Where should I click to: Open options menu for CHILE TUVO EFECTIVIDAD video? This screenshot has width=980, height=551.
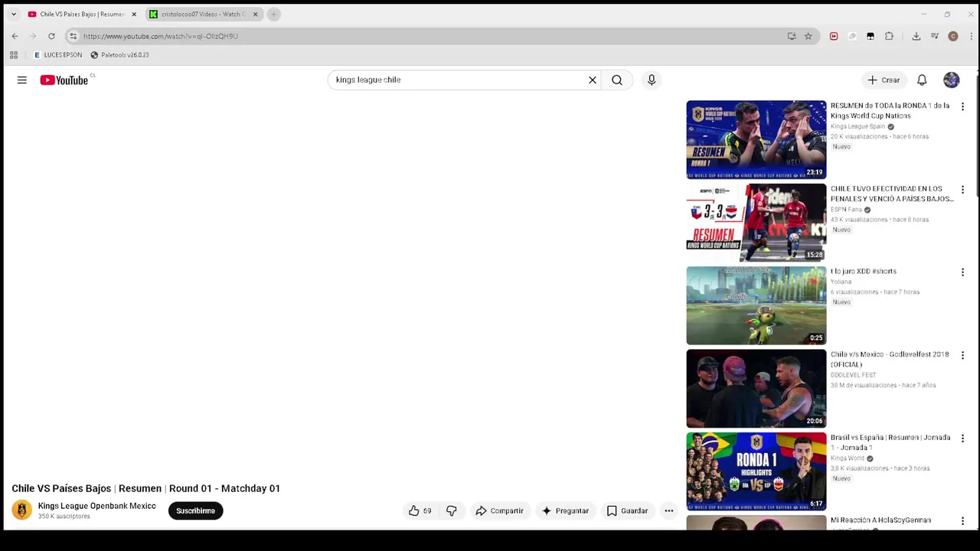coord(962,189)
